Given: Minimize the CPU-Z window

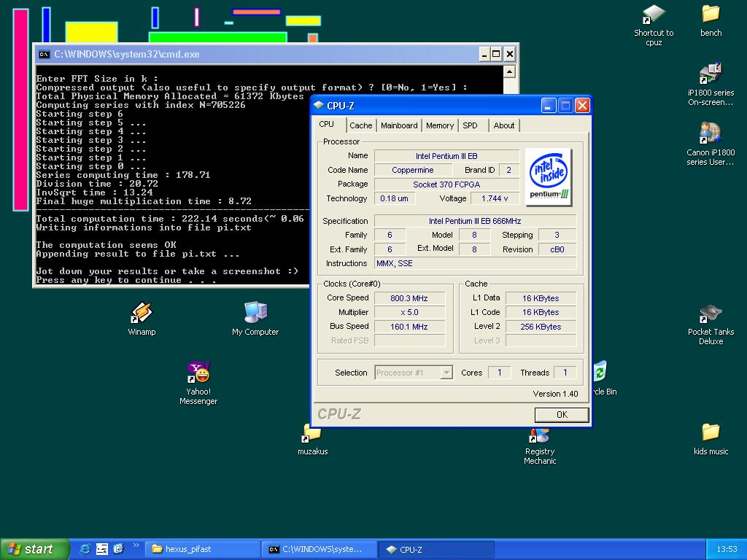Looking at the screenshot, I should tap(549, 105).
